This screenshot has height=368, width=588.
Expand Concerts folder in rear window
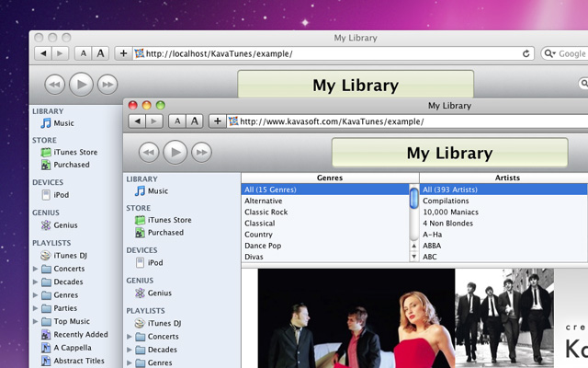(x=35, y=269)
